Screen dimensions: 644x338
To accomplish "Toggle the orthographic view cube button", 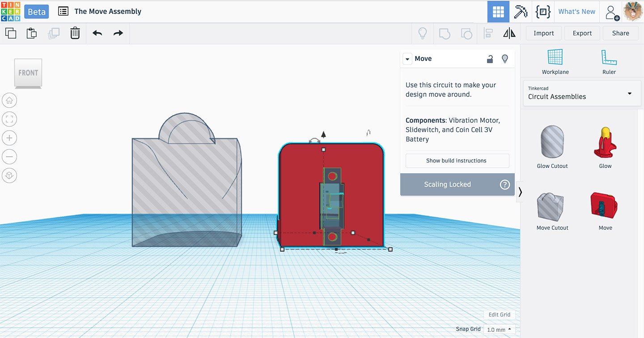I will 9,175.
